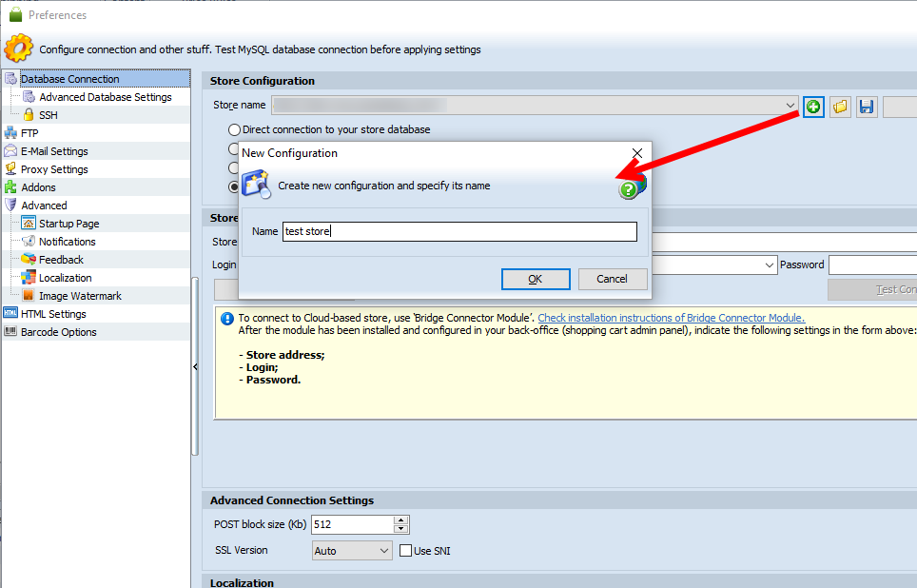Open Image Watermark settings
This screenshot has height=588, width=917.
pyautogui.click(x=80, y=296)
